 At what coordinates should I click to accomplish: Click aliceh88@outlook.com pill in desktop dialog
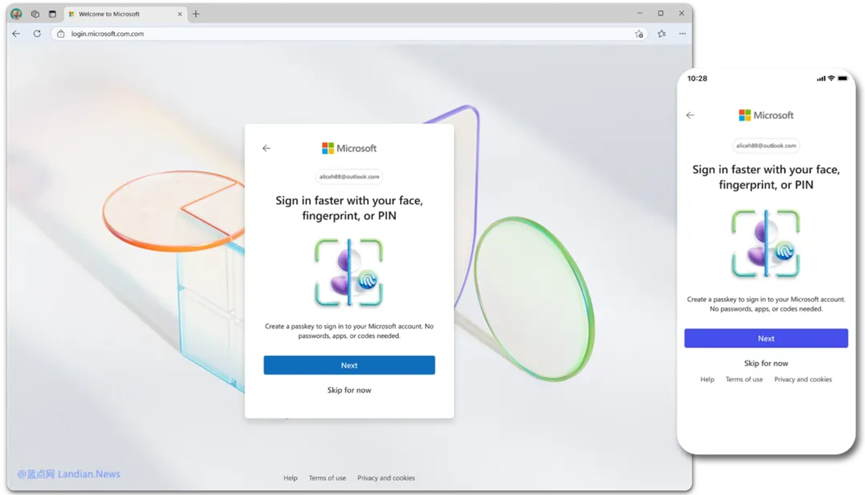pos(349,177)
